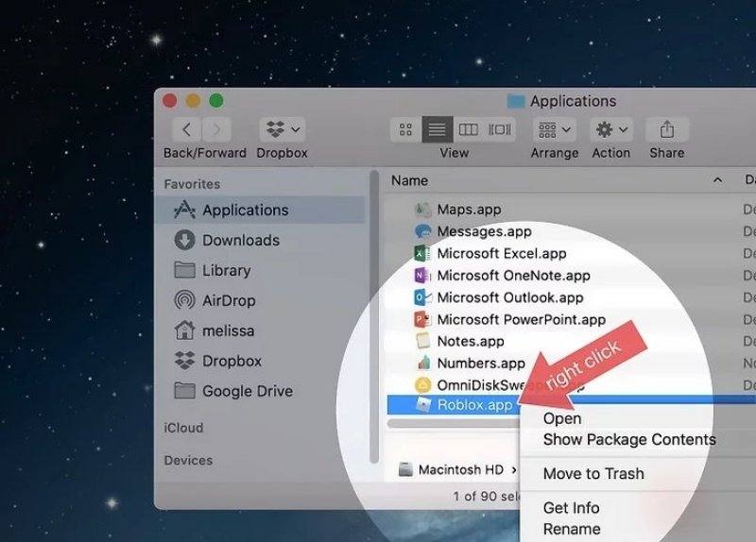This screenshot has height=542, width=756.
Task: Select Messages.app icon
Action: (x=422, y=231)
